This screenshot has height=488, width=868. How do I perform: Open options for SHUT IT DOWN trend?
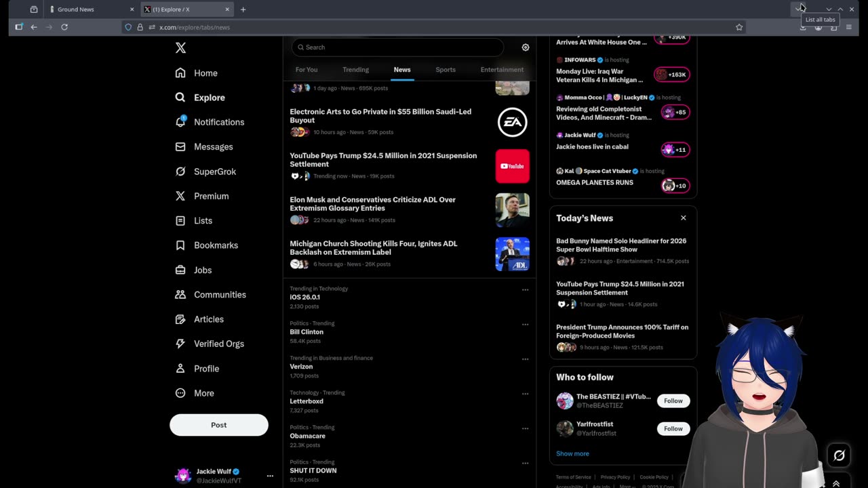click(x=525, y=463)
